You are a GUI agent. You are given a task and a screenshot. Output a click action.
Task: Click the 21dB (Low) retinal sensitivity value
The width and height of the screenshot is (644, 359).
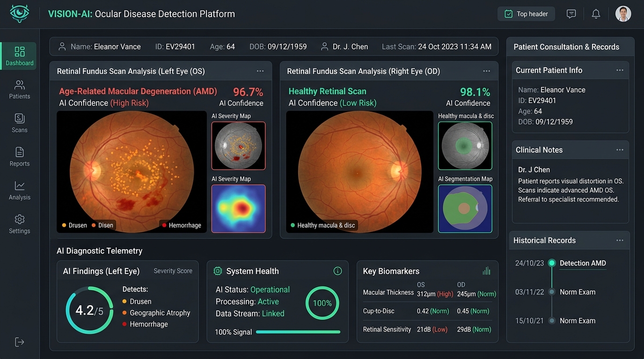[432, 330]
